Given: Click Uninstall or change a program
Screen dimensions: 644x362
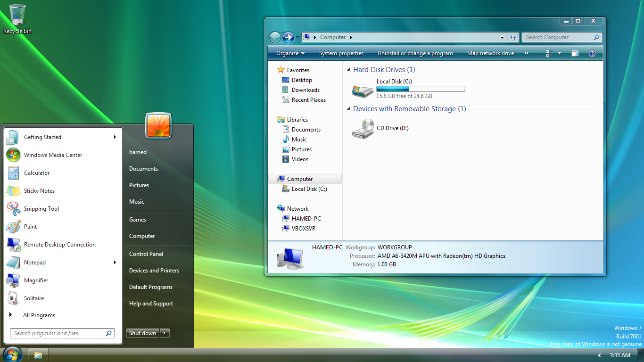Looking at the screenshot, I should (x=415, y=53).
